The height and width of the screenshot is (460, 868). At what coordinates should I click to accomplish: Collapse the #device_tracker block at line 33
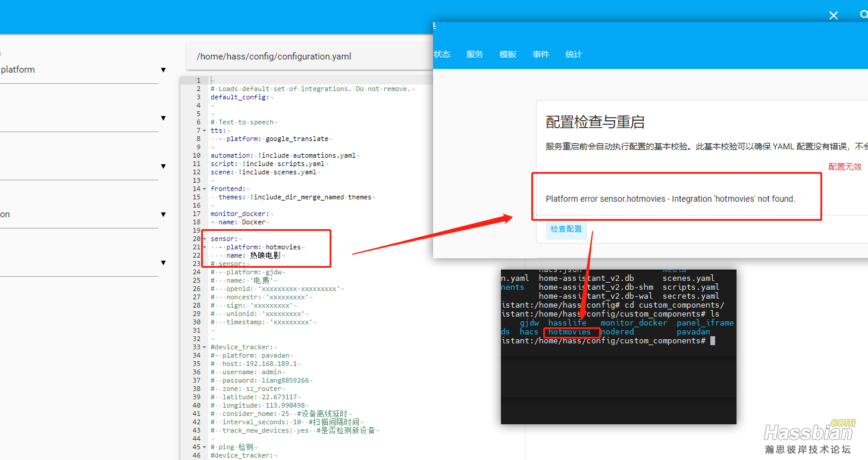(205, 347)
